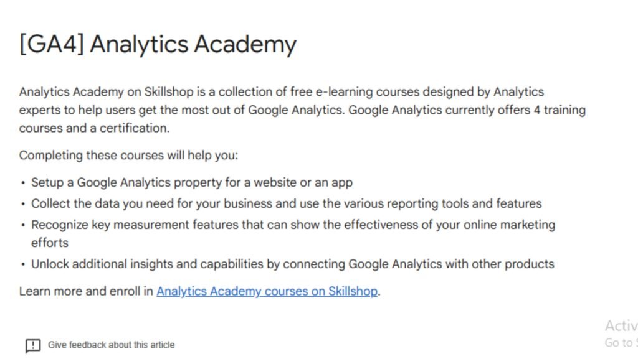Click the word 'efforts' on wrapped line
638x364 pixels.
(50, 243)
